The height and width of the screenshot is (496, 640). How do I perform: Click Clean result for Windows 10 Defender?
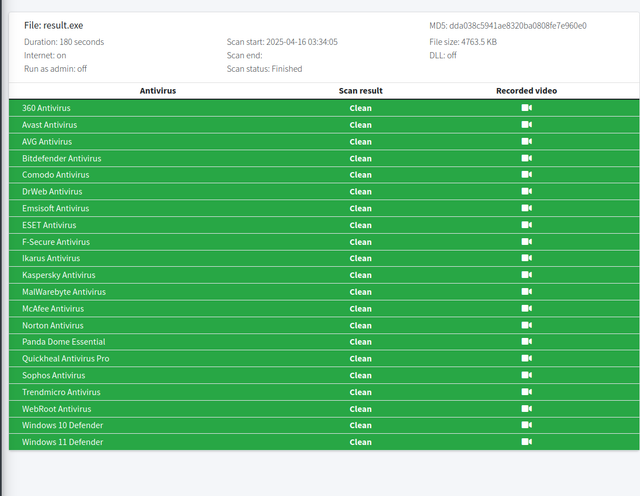[x=360, y=425]
